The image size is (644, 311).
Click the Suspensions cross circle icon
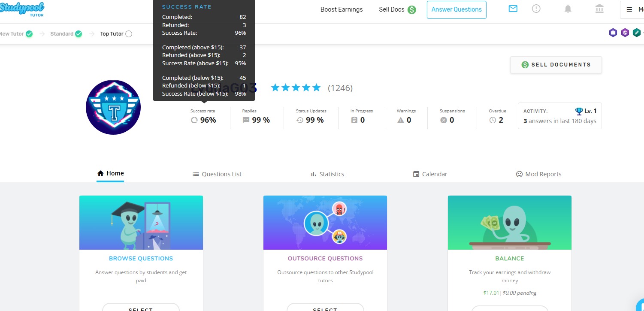[x=444, y=121]
